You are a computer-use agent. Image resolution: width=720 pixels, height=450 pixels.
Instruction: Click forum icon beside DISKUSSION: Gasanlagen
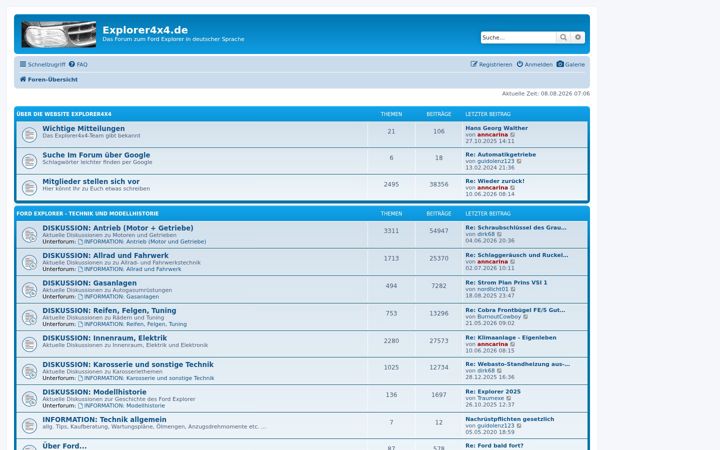[x=29, y=290]
